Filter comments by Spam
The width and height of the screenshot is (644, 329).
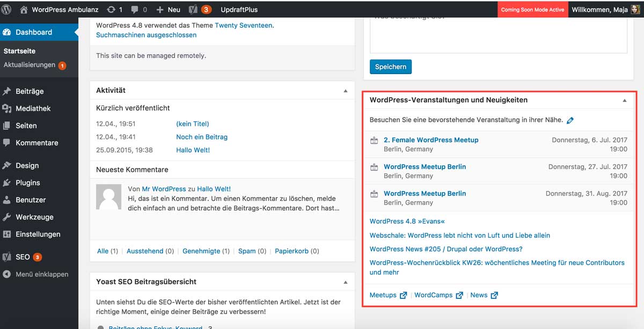[247, 251]
